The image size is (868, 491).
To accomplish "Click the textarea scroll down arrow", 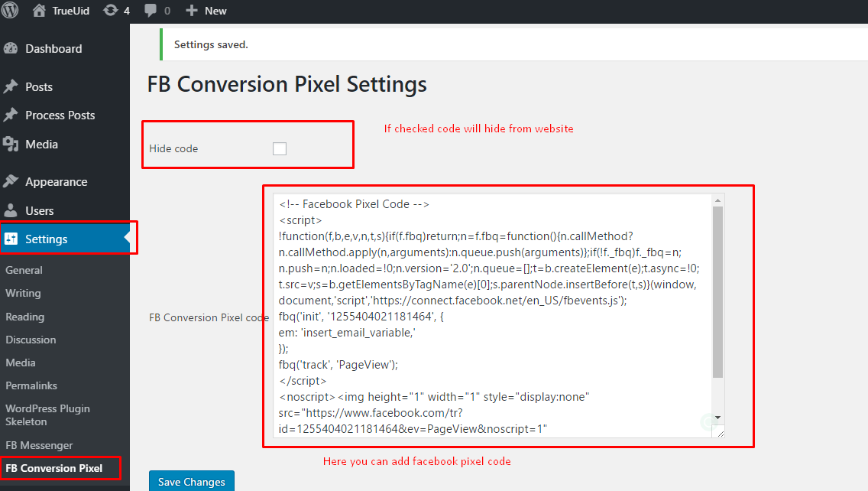I will tap(717, 418).
